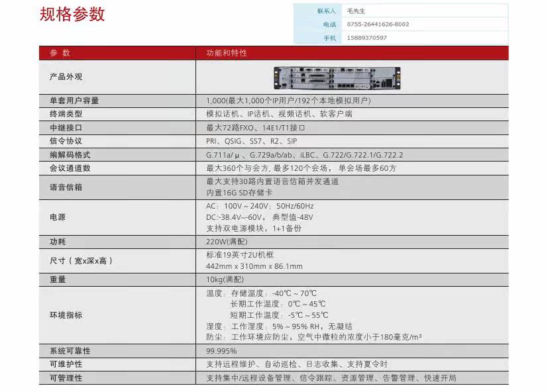Select the dust-proof line 防尘
The width and height of the screenshot is (548, 392).
(314, 337)
